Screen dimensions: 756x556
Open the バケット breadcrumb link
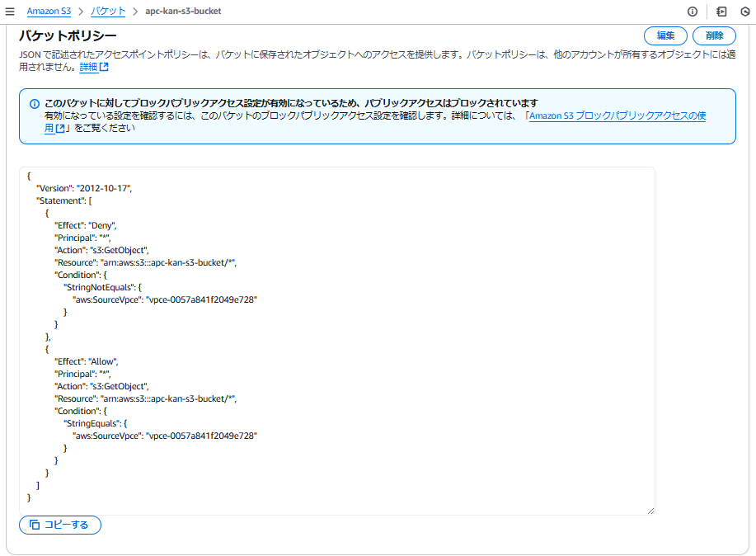pyautogui.click(x=108, y=11)
